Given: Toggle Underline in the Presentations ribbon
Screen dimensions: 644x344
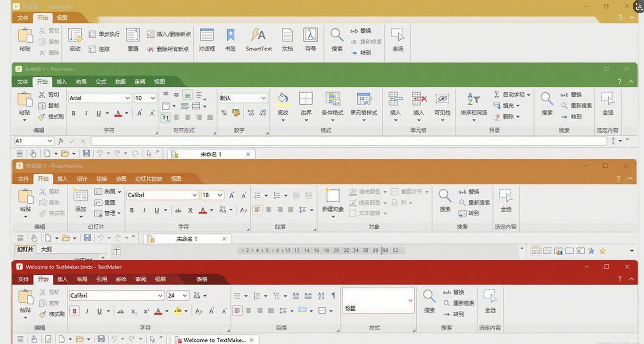Looking at the screenshot, I should [x=157, y=210].
